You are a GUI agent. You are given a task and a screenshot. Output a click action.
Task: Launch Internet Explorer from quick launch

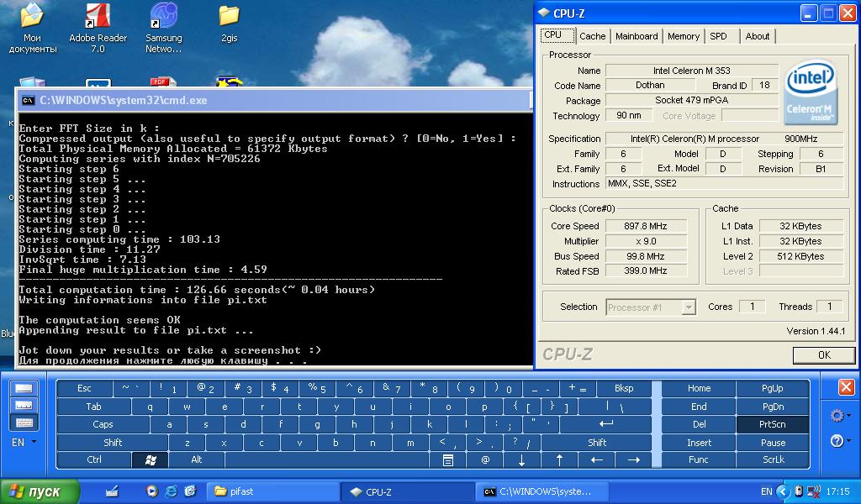click(172, 491)
